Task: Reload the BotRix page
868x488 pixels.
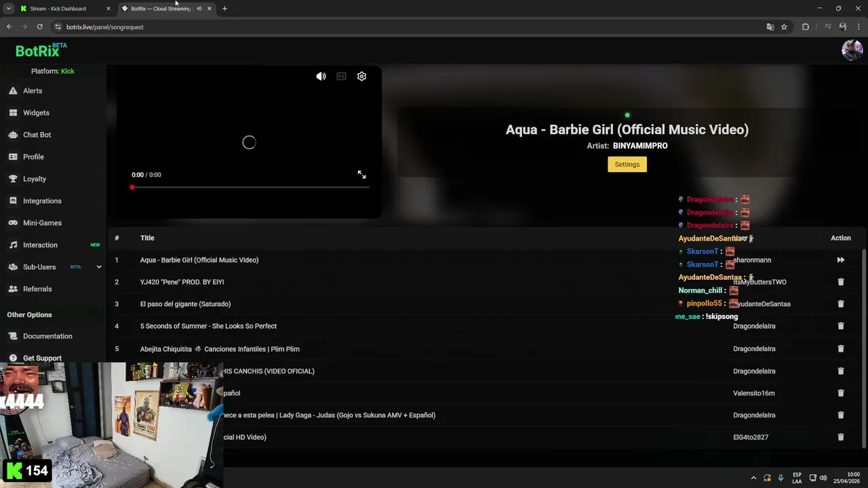Action: (x=39, y=27)
